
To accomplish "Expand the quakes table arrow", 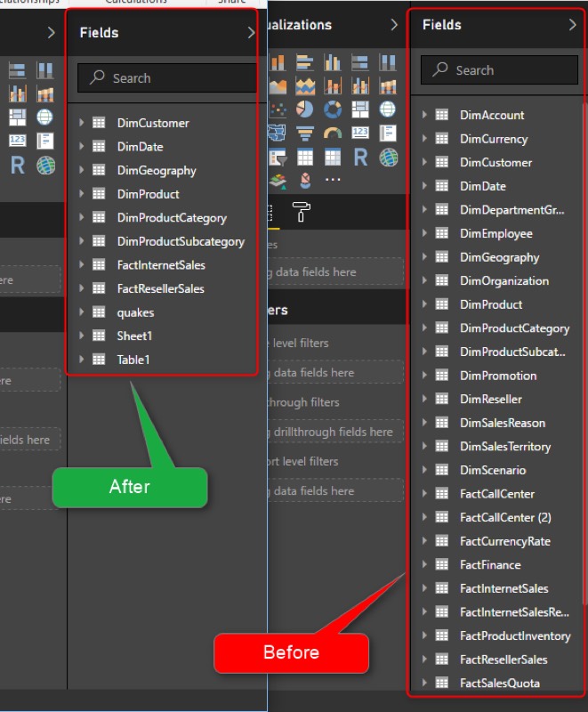I will tap(82, 312).
